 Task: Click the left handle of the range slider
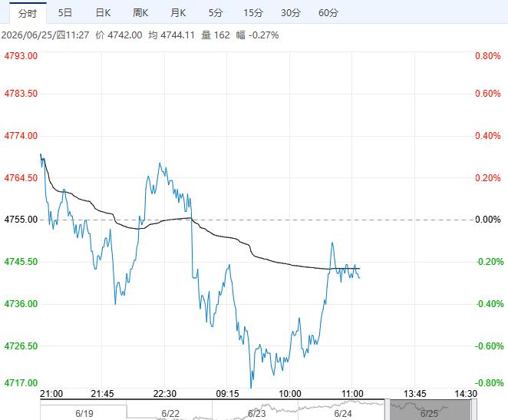388,409
